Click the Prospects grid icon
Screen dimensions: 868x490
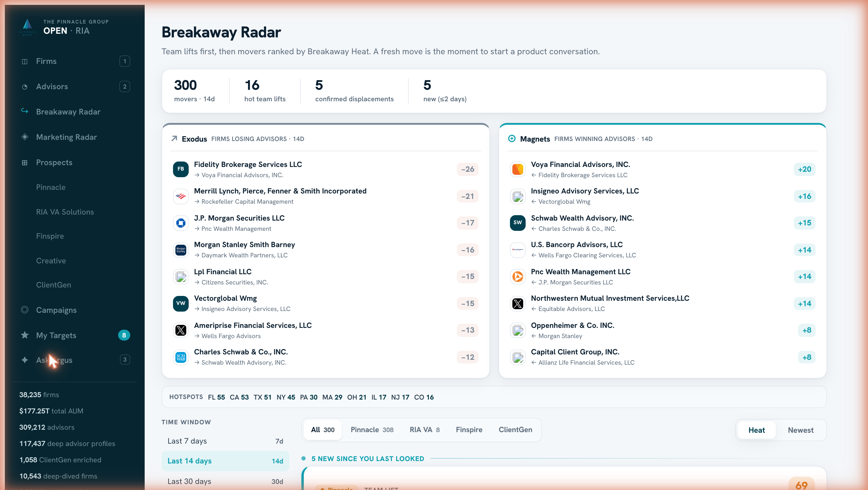pos(25,162)
